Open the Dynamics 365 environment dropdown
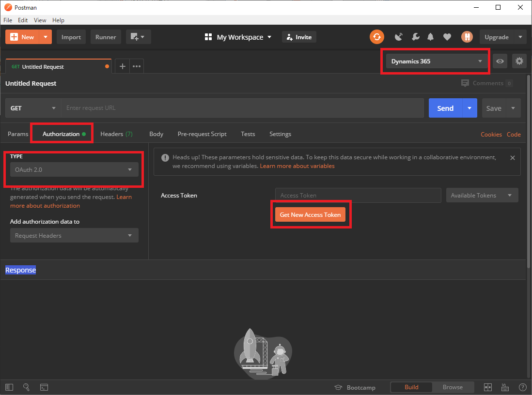This screenshot has height=395, width=532. (x=437, y=61)
